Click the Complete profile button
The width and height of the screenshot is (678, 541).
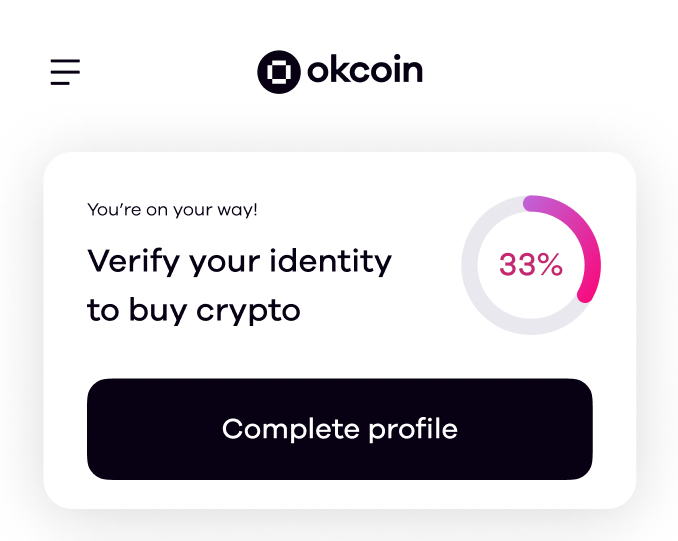pos(339,429)
